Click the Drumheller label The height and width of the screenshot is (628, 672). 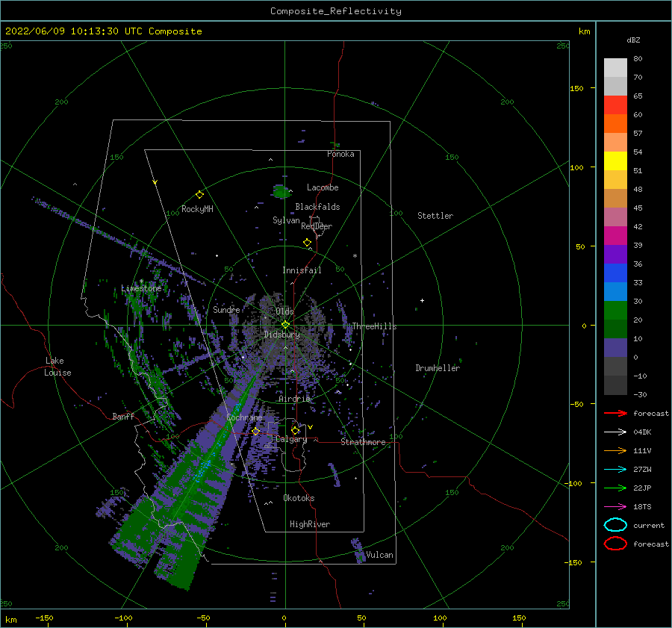coord(438,368)
